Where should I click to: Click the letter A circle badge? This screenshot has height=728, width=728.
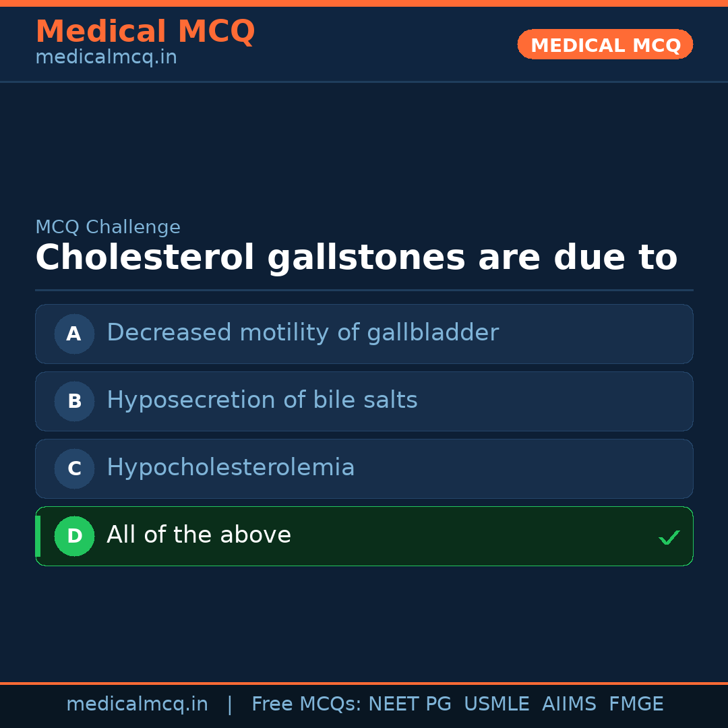[74, 334]
